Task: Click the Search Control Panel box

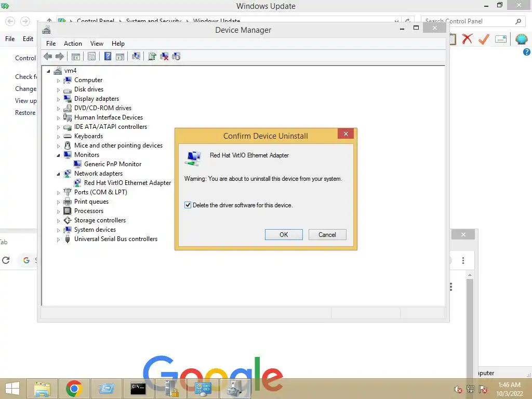Action: click(472, 21)
